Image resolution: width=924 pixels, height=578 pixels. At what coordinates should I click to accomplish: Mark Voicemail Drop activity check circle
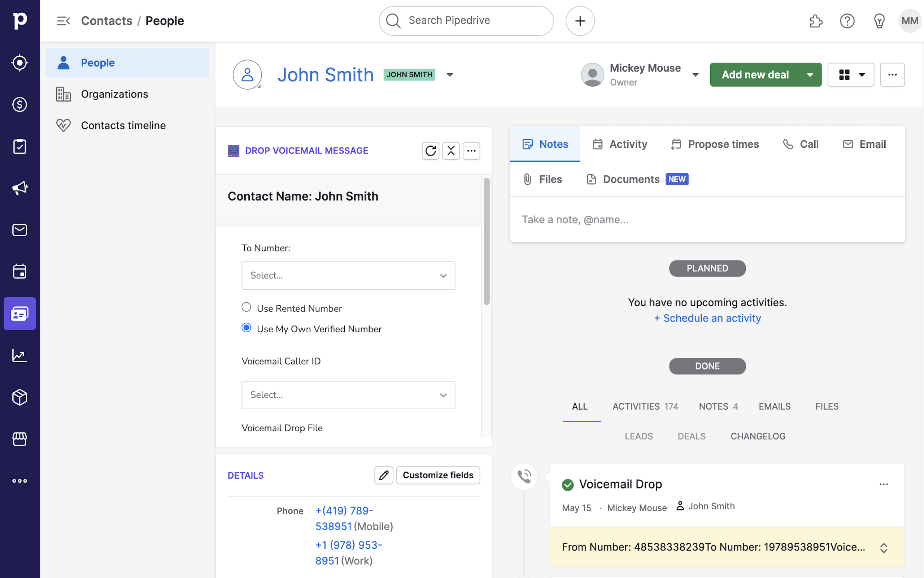click(568, 485)
